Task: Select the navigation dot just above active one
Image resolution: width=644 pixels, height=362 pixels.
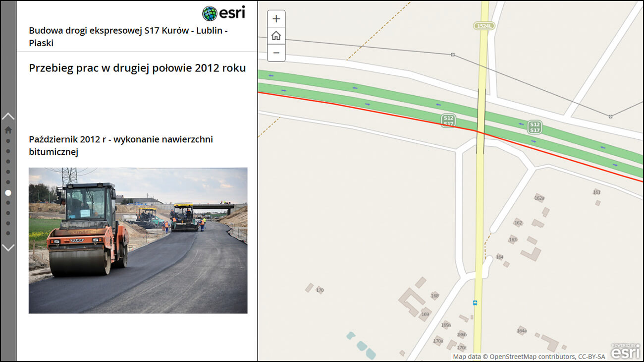Action: coord(8,182)
